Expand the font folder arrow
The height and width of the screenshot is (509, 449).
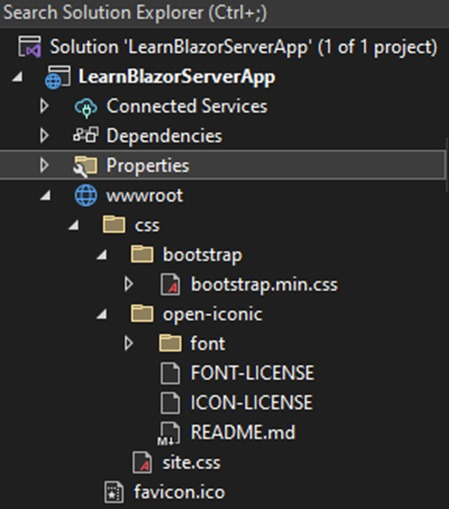tap(129, 343)
